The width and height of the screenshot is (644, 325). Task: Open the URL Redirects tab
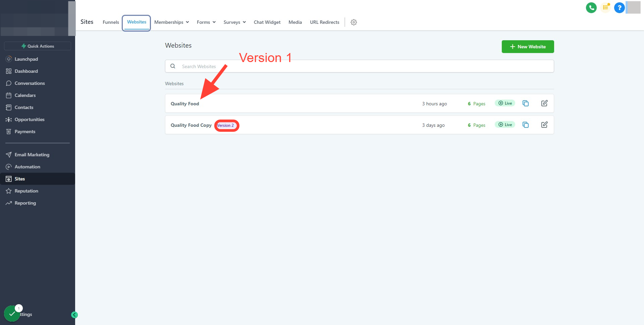324,22
